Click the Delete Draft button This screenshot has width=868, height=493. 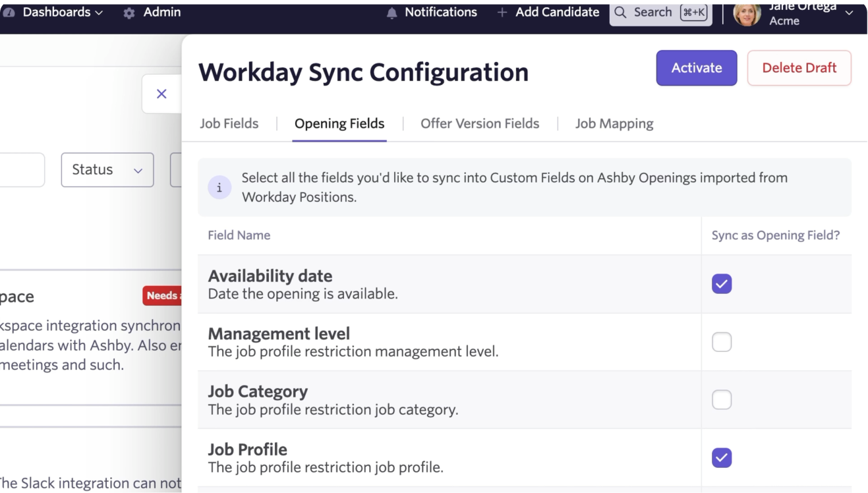[799, 68]
